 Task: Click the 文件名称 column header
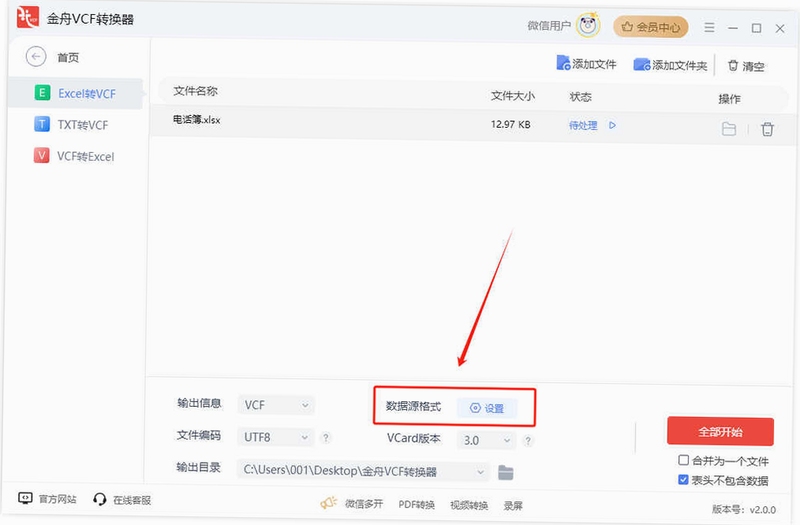coord(195,91)
